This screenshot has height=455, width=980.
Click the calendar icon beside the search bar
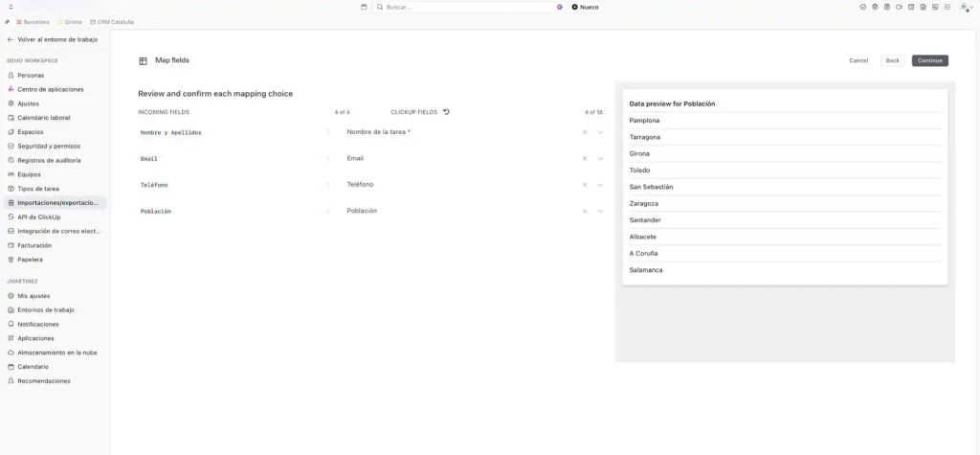364,7
